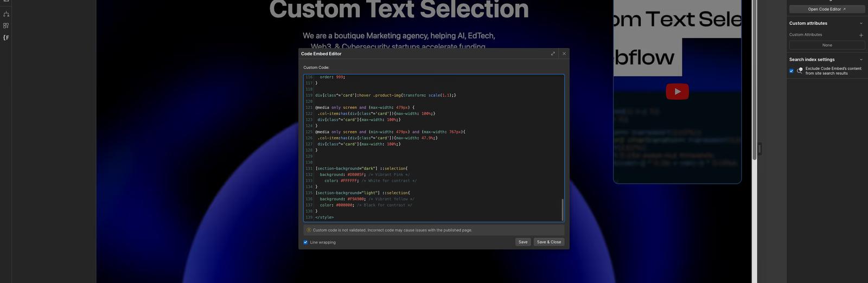
Task: Click the #F9A900 color value in code
Action: point(356,199)
